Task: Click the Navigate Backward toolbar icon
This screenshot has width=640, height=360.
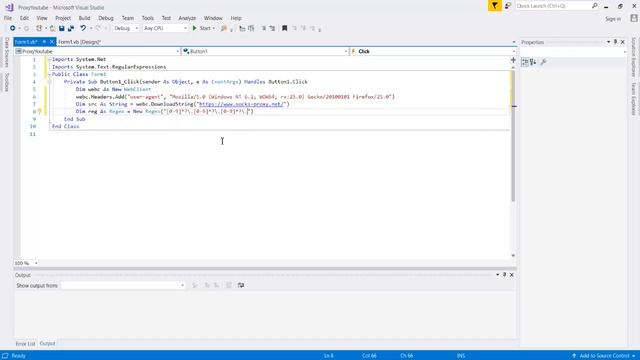Action: click(13, 28)
